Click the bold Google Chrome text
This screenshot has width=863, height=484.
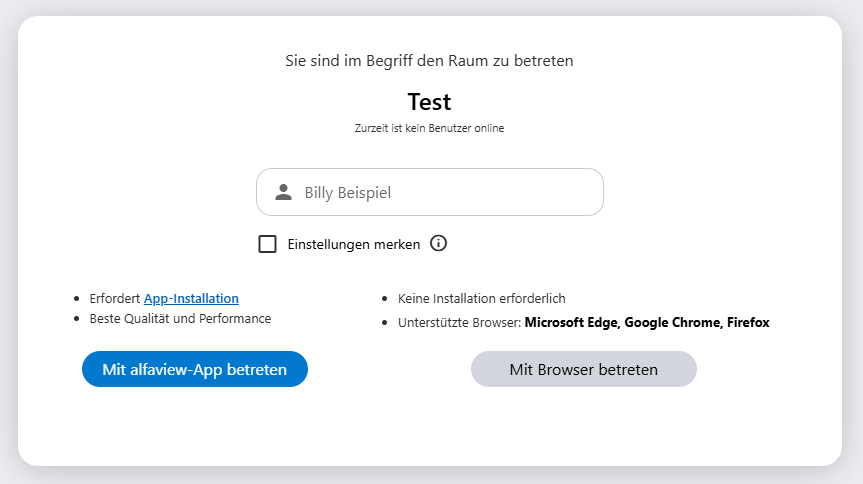[672, 322]
